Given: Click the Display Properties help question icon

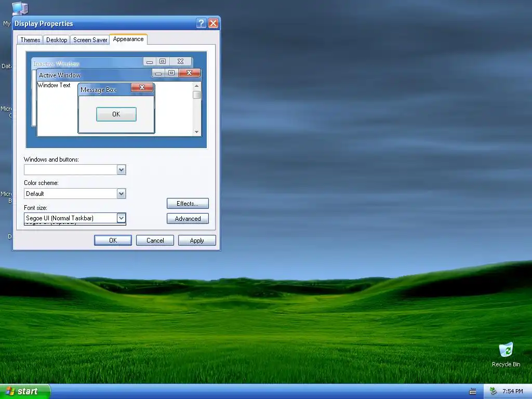Looking at the screenshot, I should point(201,23).
